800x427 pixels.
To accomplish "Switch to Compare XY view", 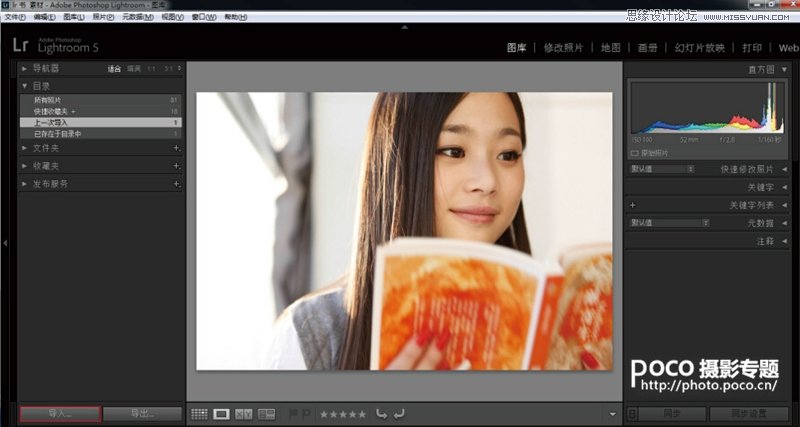I will (x=243, y=414).
